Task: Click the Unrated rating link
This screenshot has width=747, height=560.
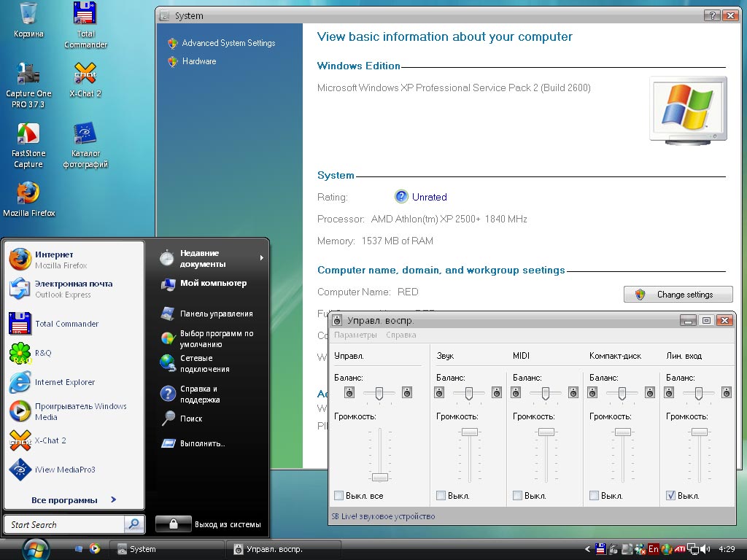Action: pyautogui.click(x=429, y=197)
